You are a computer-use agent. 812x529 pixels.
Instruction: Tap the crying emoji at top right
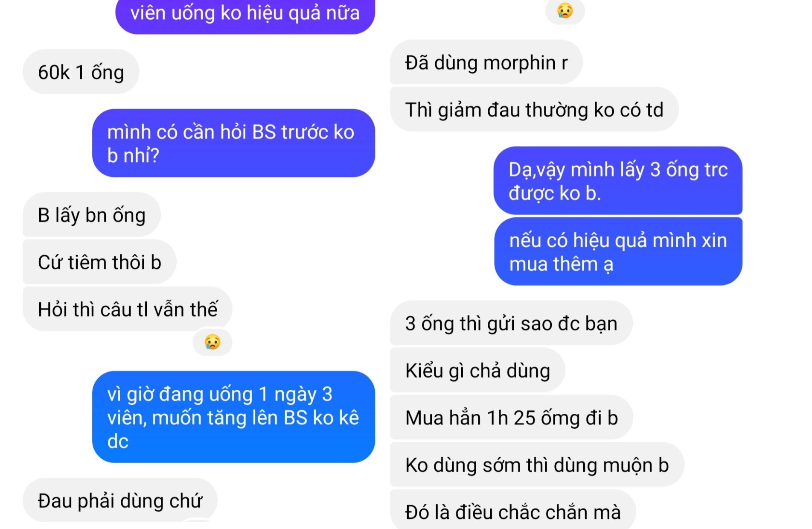point(565,11)
